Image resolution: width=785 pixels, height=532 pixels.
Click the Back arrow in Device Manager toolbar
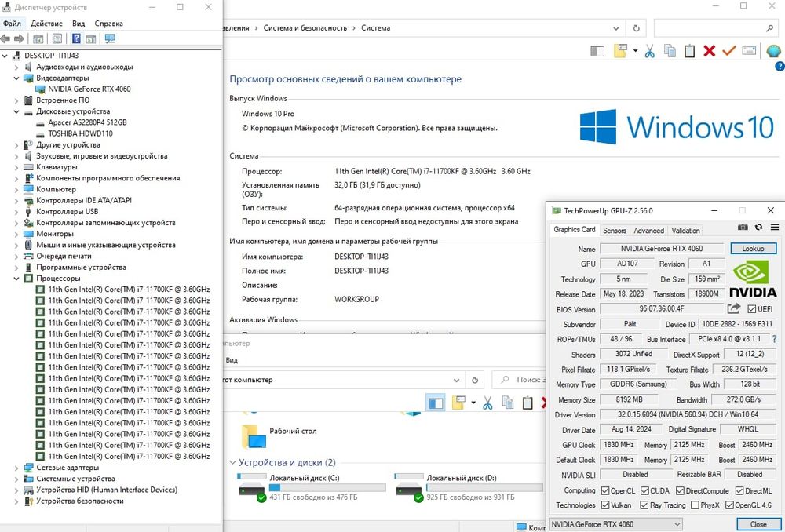(5, 38)
